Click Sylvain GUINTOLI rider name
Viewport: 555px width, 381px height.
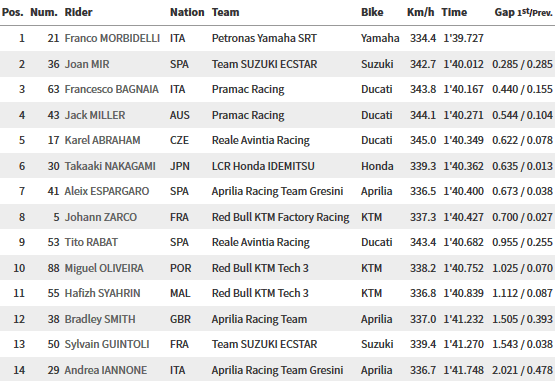(107, 344)
